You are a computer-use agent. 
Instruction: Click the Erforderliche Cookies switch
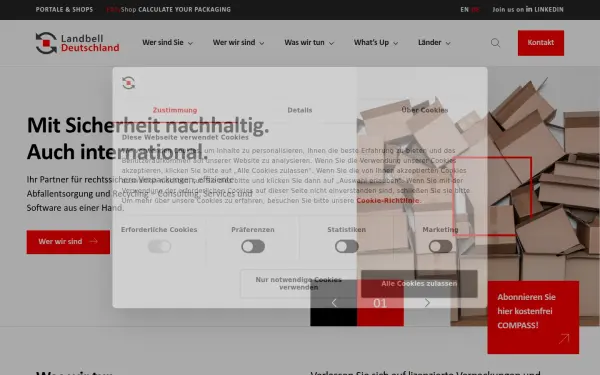pos(159,246)
